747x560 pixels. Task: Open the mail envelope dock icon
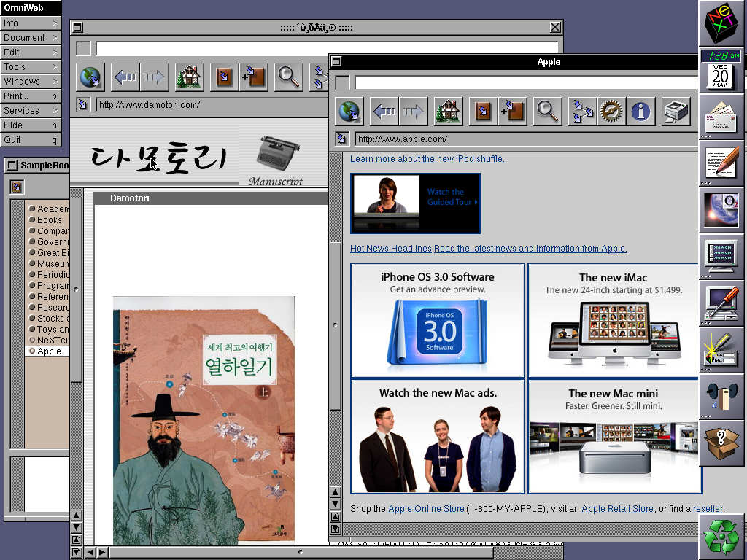721,116
